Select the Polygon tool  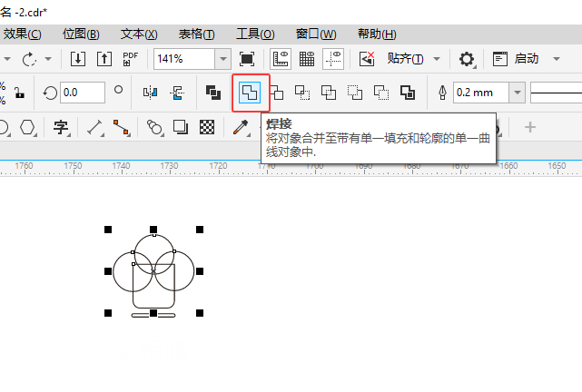pyautogui.click(x=27, y=127)
